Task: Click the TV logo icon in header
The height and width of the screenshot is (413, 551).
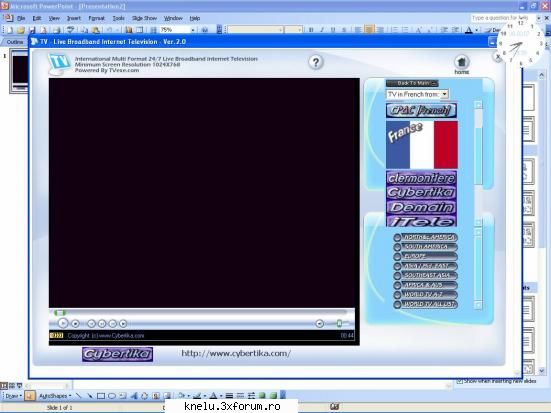Action: (59, 64)
